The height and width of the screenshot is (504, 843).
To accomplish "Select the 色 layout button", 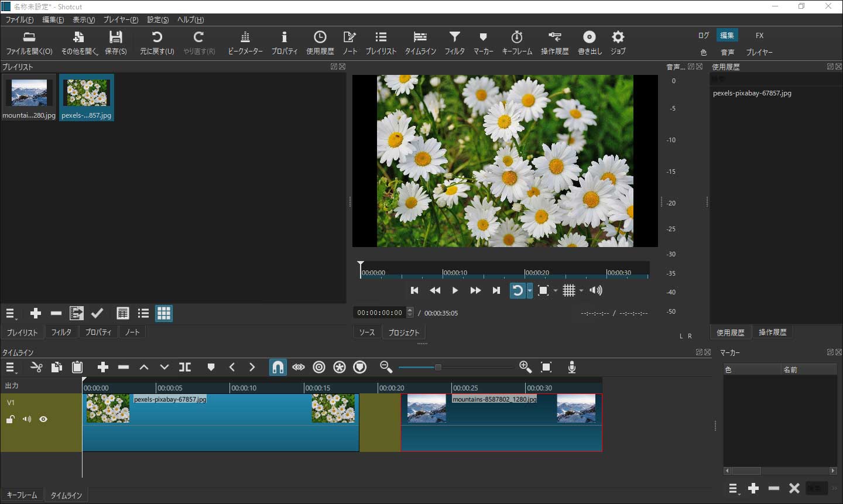I will tap(704, 52).
